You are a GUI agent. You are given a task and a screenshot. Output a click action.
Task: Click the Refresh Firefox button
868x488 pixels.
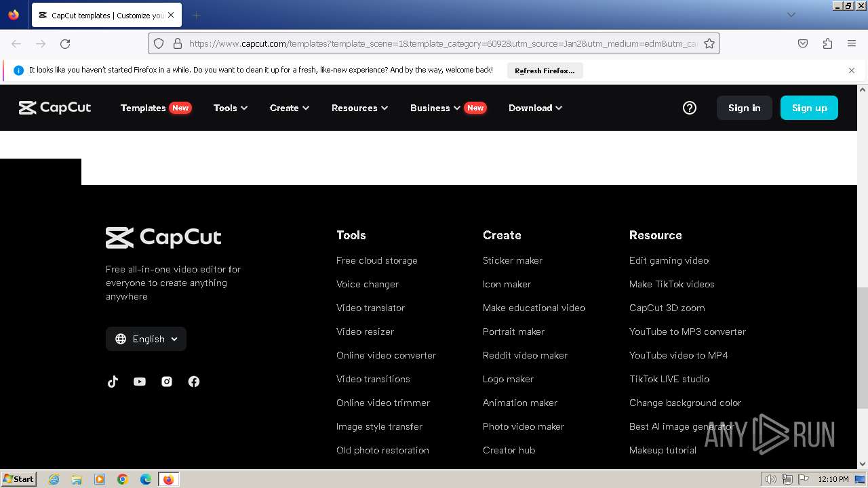pos(545,70)
